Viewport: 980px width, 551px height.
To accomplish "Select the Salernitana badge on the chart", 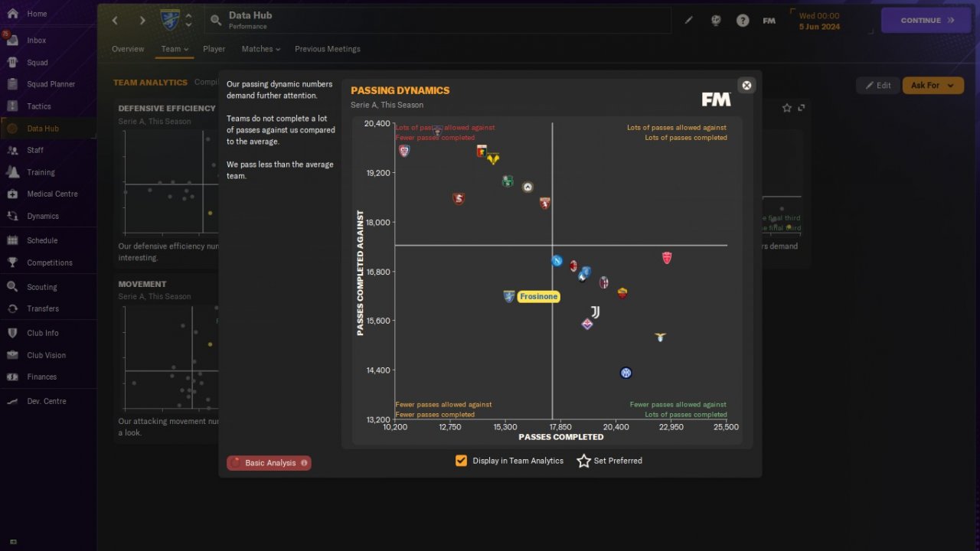I will coord(459,199).
